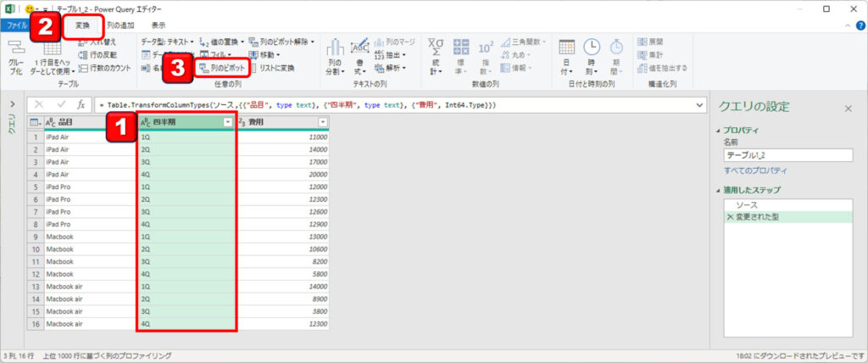Open the Date (日付) menu
Screen dimensions: 868x363
[x=567, y=57]
